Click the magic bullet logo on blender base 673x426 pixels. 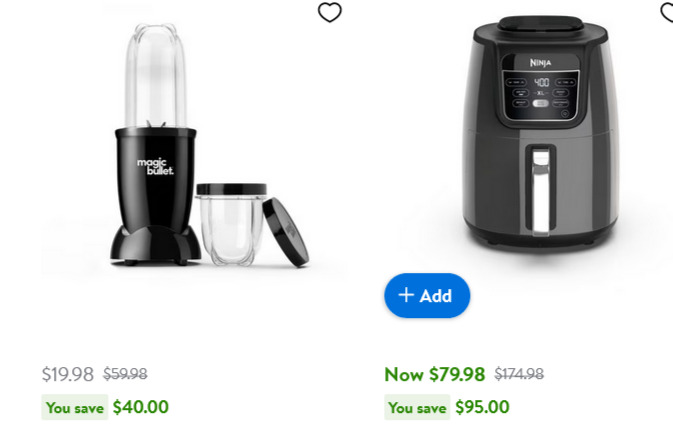(155, 166)
